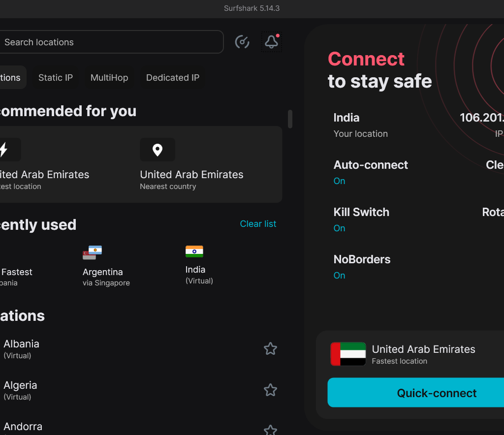Open the speed test gauge icon
504x435 pixels.
click(242, 42)
